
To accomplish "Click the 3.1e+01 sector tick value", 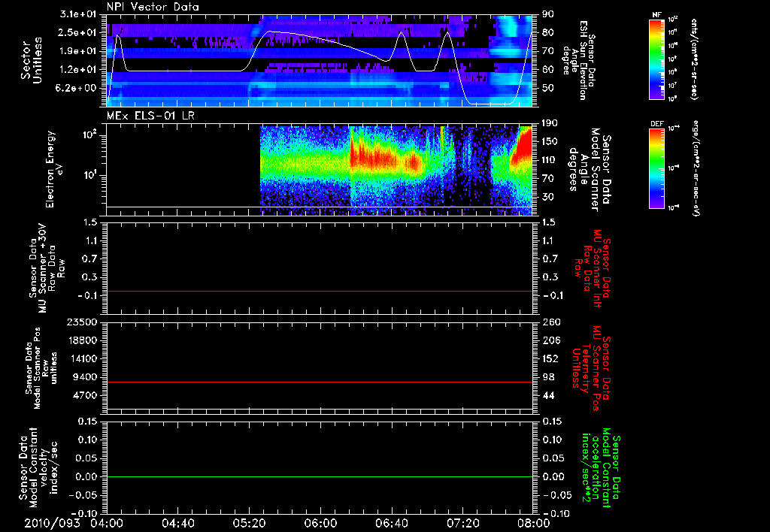I will [77, 14].
